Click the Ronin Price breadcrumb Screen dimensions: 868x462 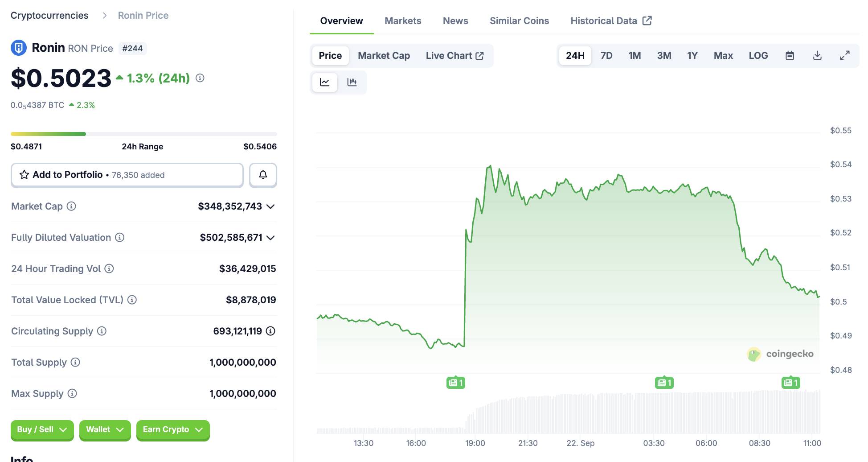click(143, 16)
